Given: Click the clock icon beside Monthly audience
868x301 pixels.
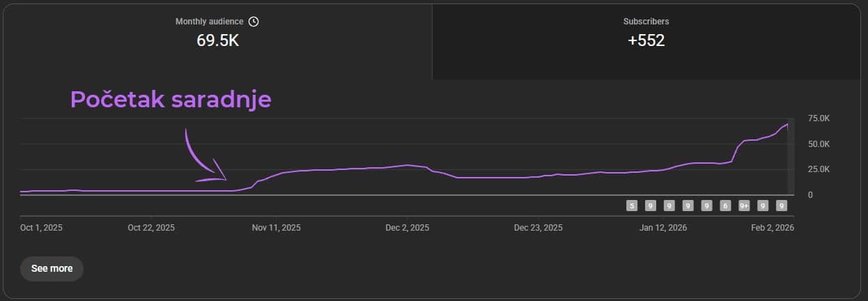Looking at the screenshot, I should [254, 22].
